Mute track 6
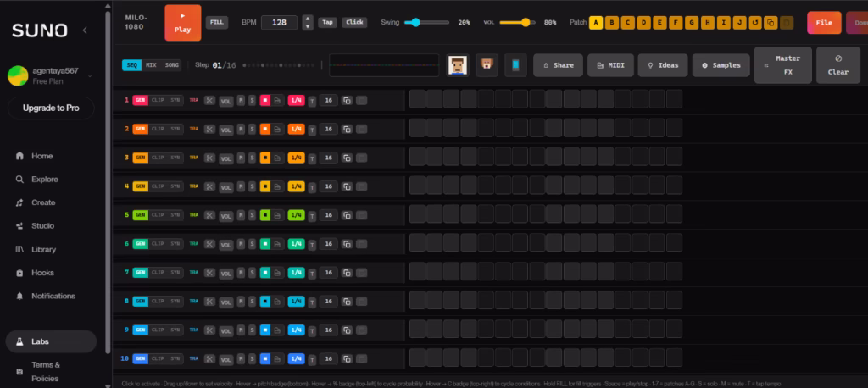Viewport: 868px width, 388px height. (x=241, y=243)
